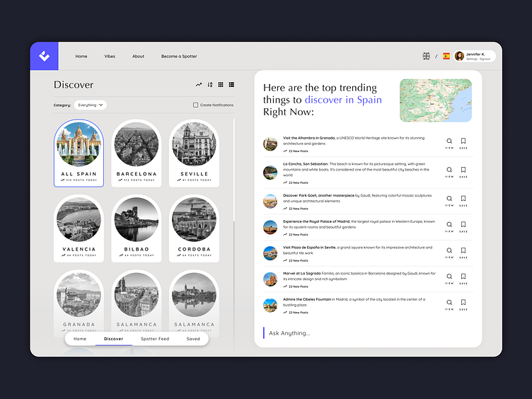This screenshot has width=532, height=399.
Task: Click the trending sort icon beside Discover
Action: pyautogui.click(x=199, y=84)
